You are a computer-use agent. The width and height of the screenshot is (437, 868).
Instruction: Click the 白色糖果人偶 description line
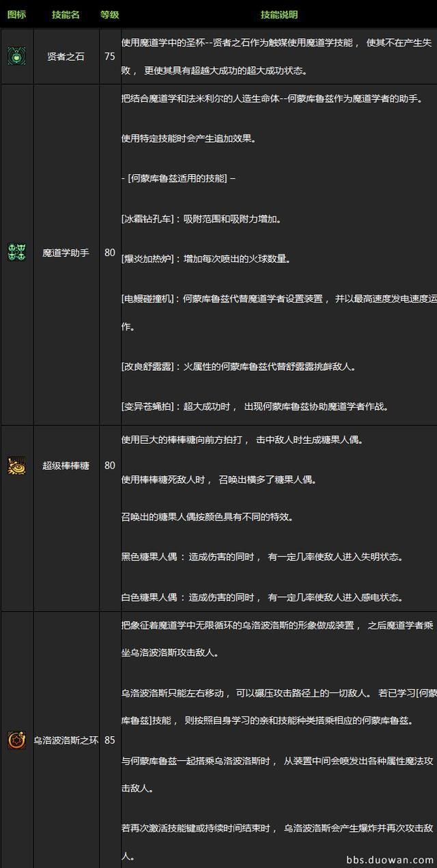click(x=262, y=598)
